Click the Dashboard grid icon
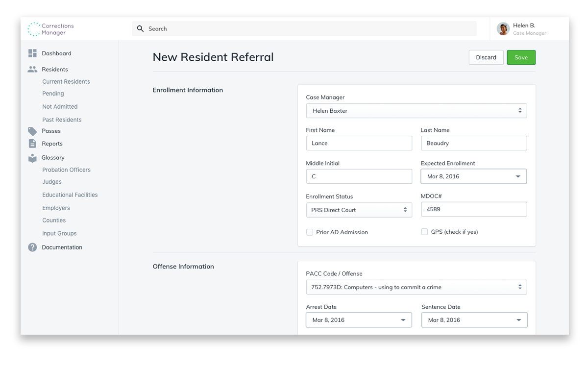 click(32, 53)
